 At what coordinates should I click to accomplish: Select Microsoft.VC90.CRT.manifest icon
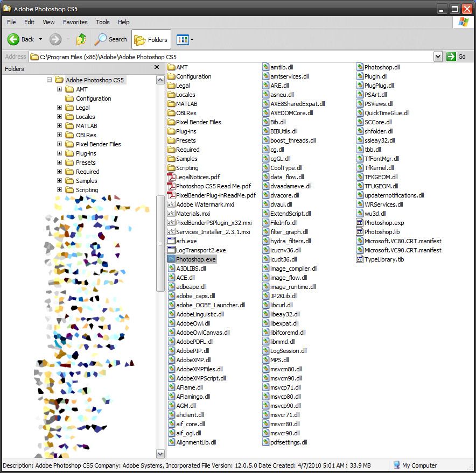coord(360,250)
